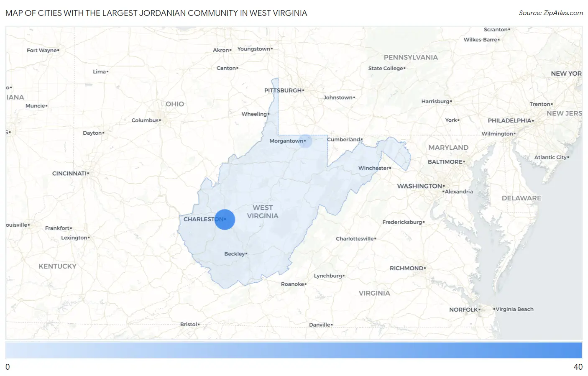Click the 'Canton' city label

tap(226, 68)
